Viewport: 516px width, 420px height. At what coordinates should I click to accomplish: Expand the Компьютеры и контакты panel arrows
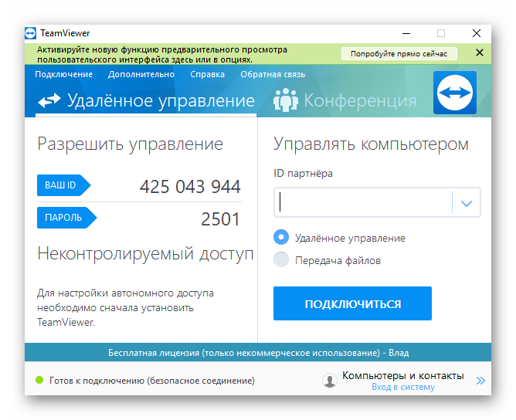point(480,381)
